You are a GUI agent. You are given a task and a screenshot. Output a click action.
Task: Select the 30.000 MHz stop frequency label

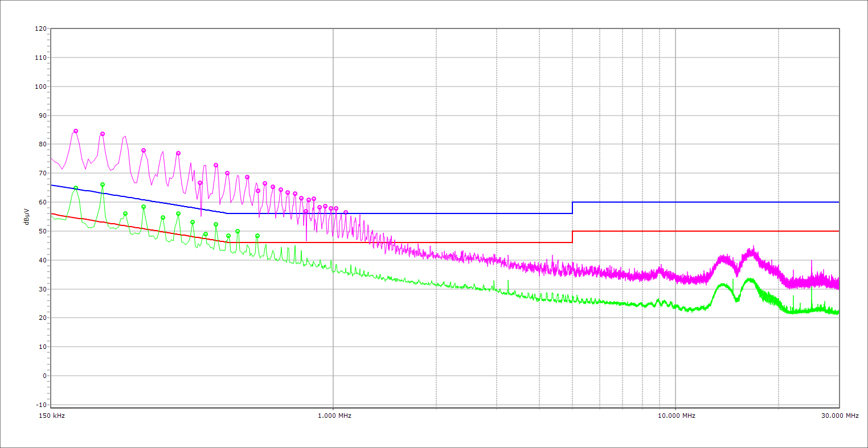tap(840, 416)
